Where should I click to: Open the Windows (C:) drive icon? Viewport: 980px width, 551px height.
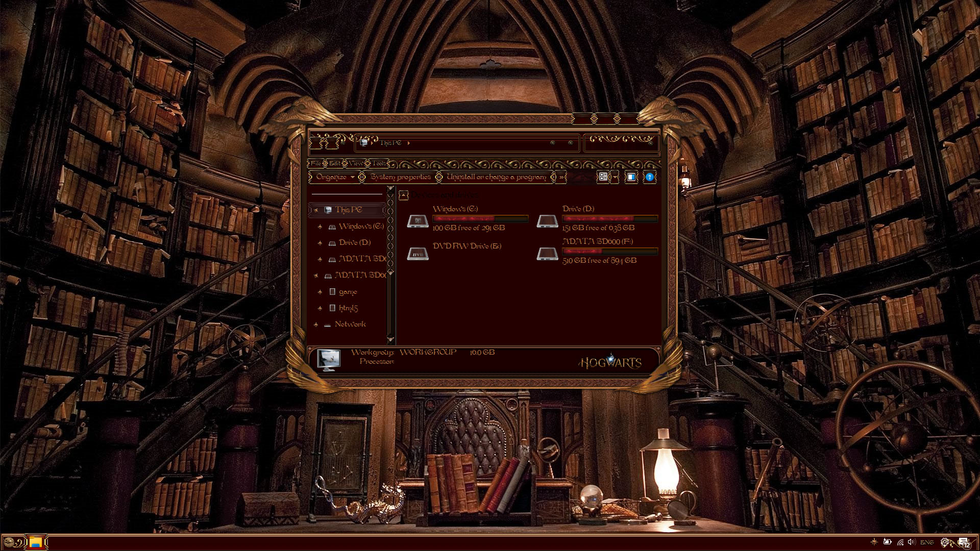pos(418,221)
